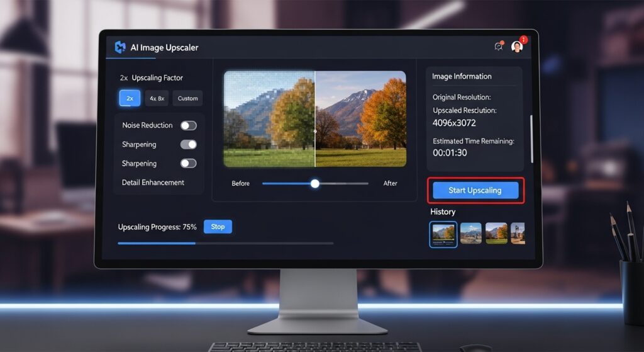Enable the Sharpening switch above Detail Enhancement
Image resolution: width=644 pixels, height=352 pixels.
[x=189, y=163]
